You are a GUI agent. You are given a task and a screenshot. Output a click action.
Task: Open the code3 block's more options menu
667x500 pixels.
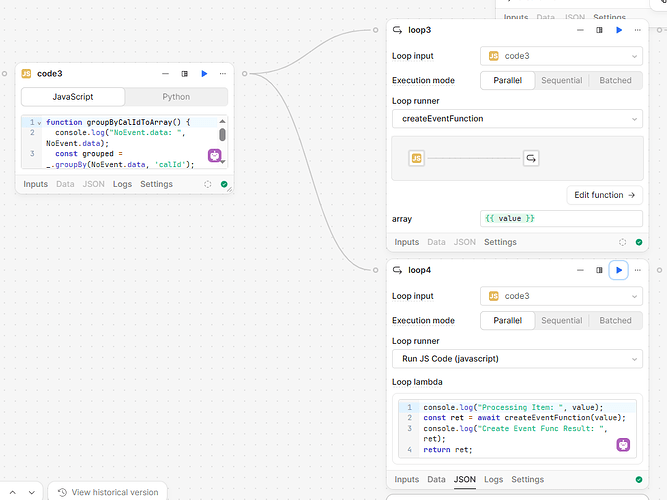[x=222, y=73]
